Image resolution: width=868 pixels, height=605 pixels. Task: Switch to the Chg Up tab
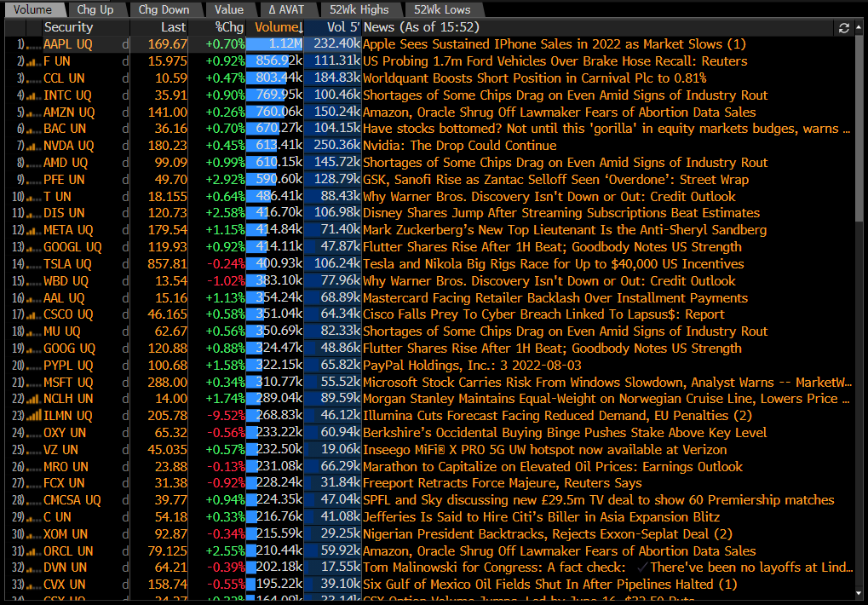95,9
